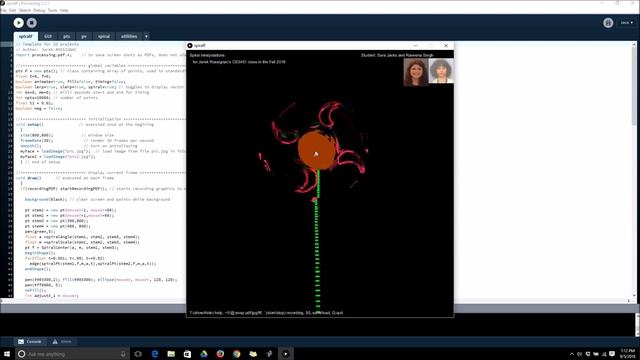Show hidden system tray icons chevron
Image resolution: width=640 pixels, height=360 pixels.
pyautogui.click(x=572, y=354)
